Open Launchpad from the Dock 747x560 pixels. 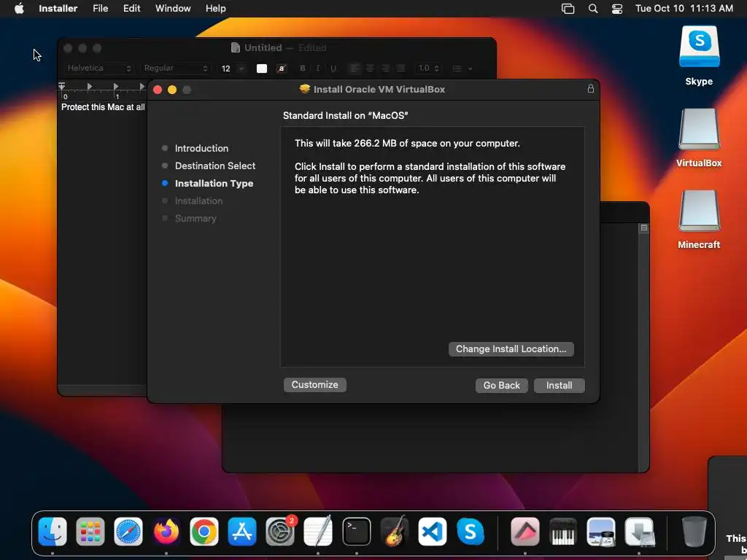point(90,532)
